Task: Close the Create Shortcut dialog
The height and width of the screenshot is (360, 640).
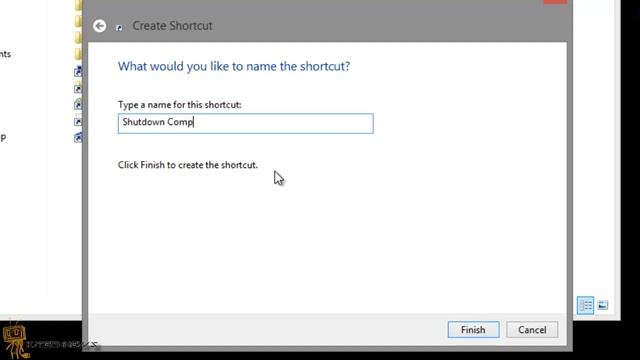Action: 556,2
